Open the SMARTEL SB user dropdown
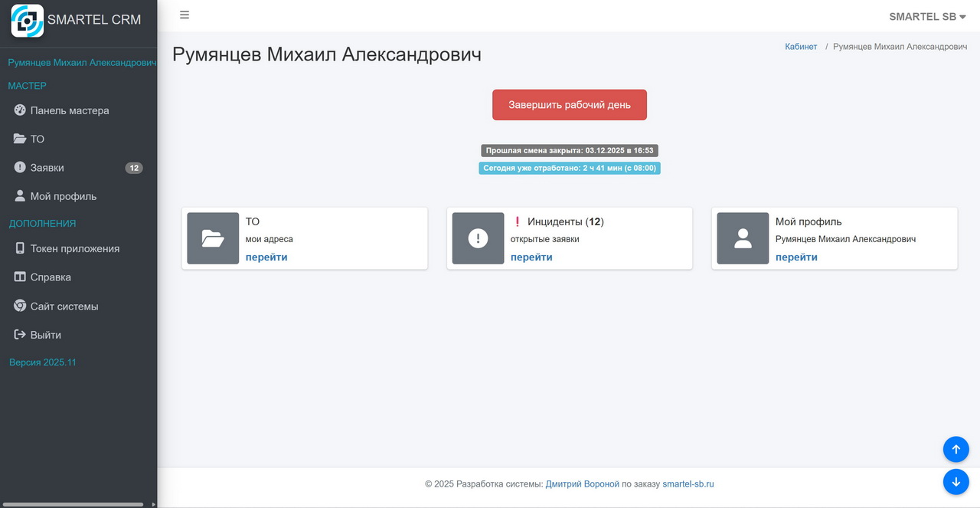The width and height of the screenshot is (980, 508). [x=926, y=16]
